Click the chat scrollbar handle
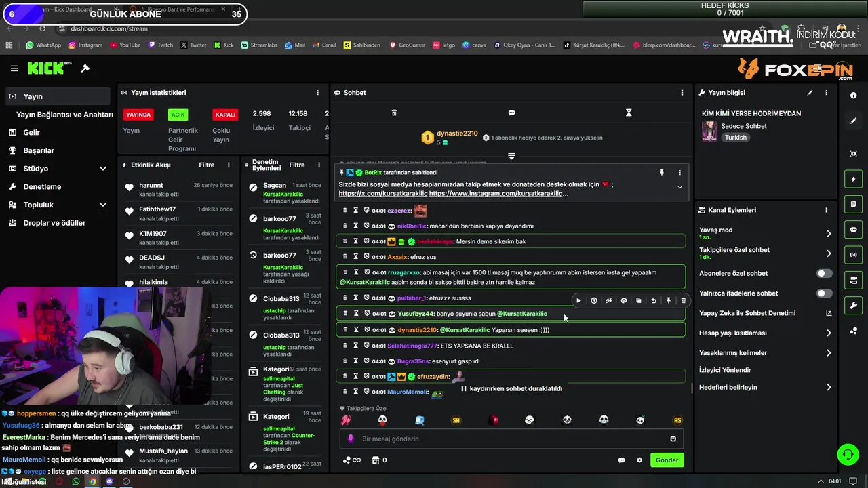This screenshot has height=488, width=868. click(692, 388)
